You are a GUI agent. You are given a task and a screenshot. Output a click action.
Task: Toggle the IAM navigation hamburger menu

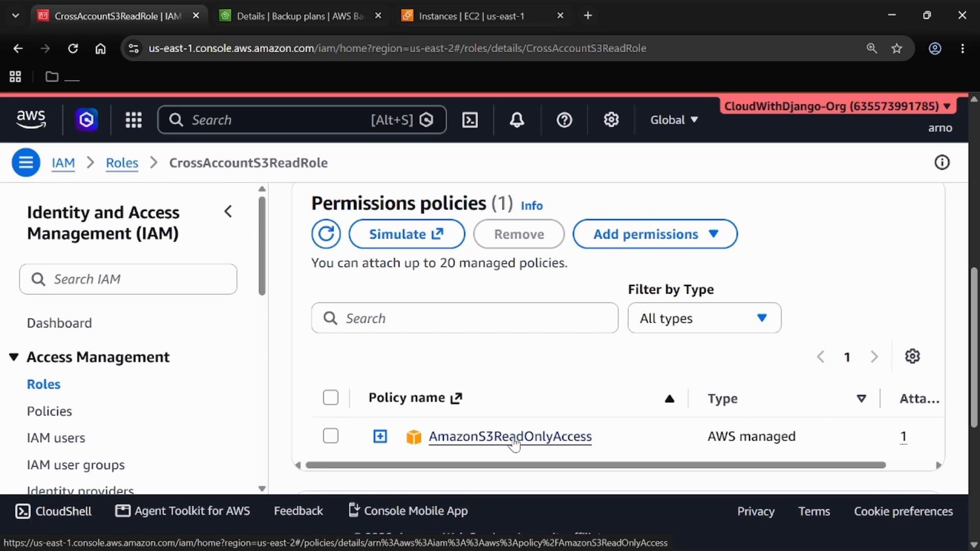click(26, 163)
